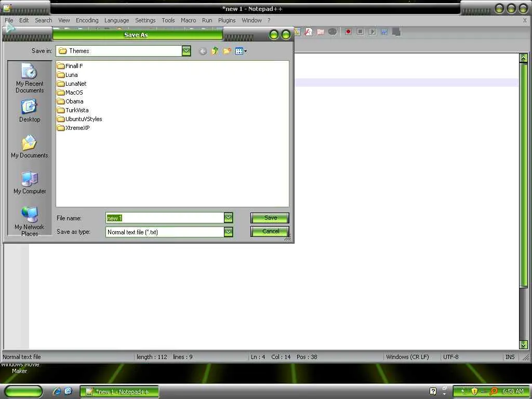Expand the Save as type dropdown

point(229,232)
